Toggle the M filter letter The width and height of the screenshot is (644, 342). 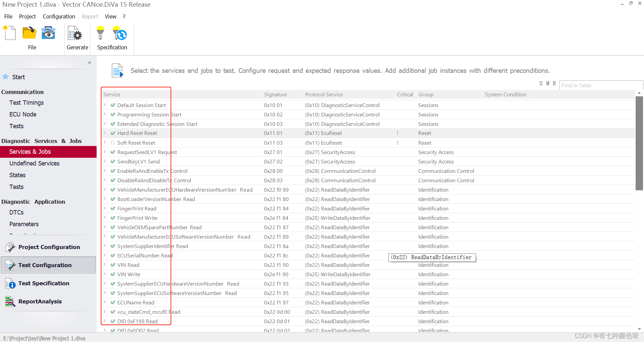[x=547, y=83]
